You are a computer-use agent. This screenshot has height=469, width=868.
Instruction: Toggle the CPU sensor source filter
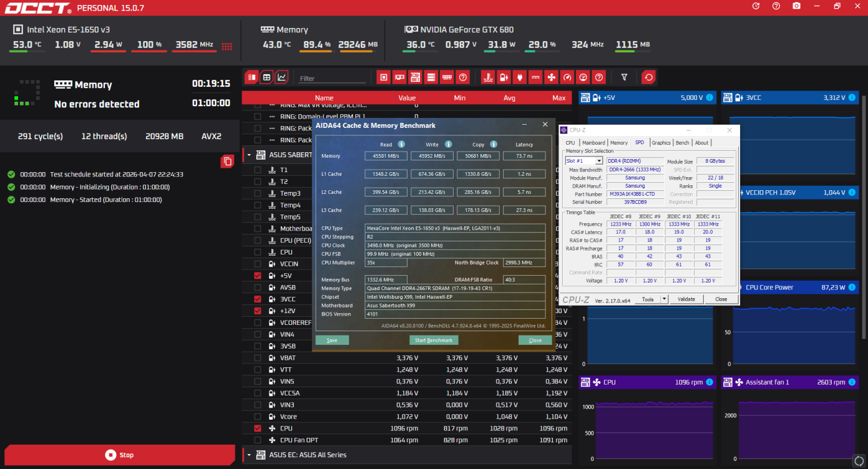384,77
